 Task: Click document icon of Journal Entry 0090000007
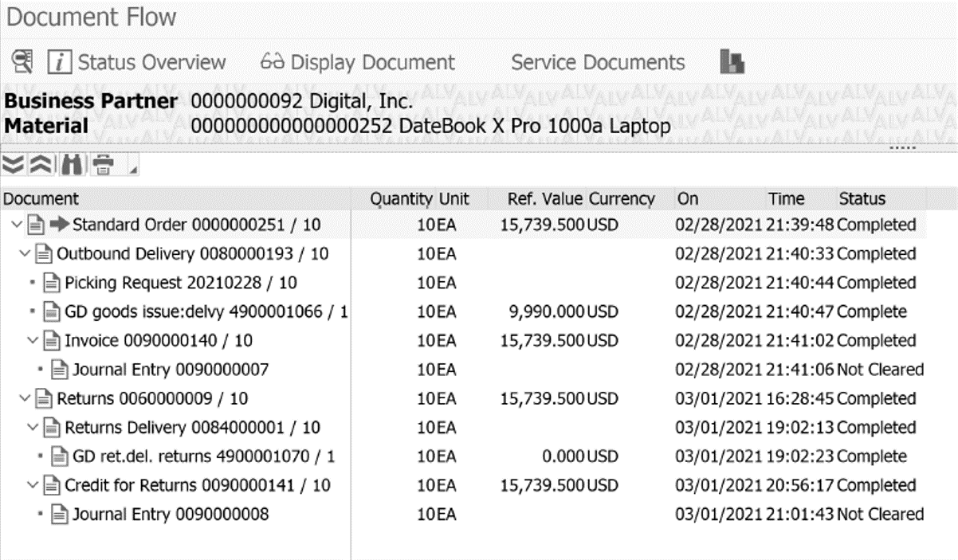point(60,370)
